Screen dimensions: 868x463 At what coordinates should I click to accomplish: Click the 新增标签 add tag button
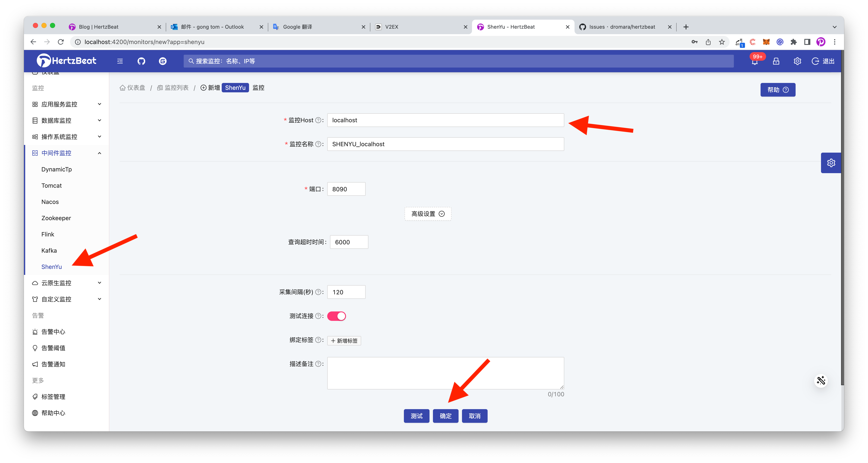(x=344, y=341)
